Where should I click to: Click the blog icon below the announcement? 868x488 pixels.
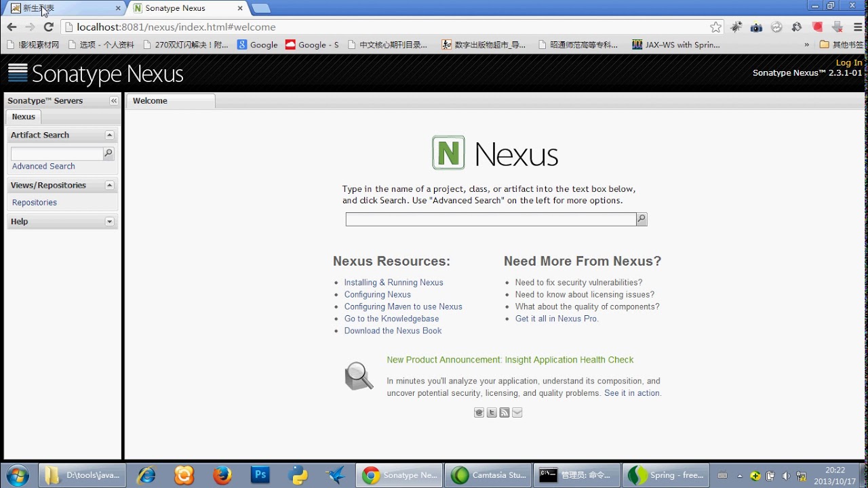point(479,412)
